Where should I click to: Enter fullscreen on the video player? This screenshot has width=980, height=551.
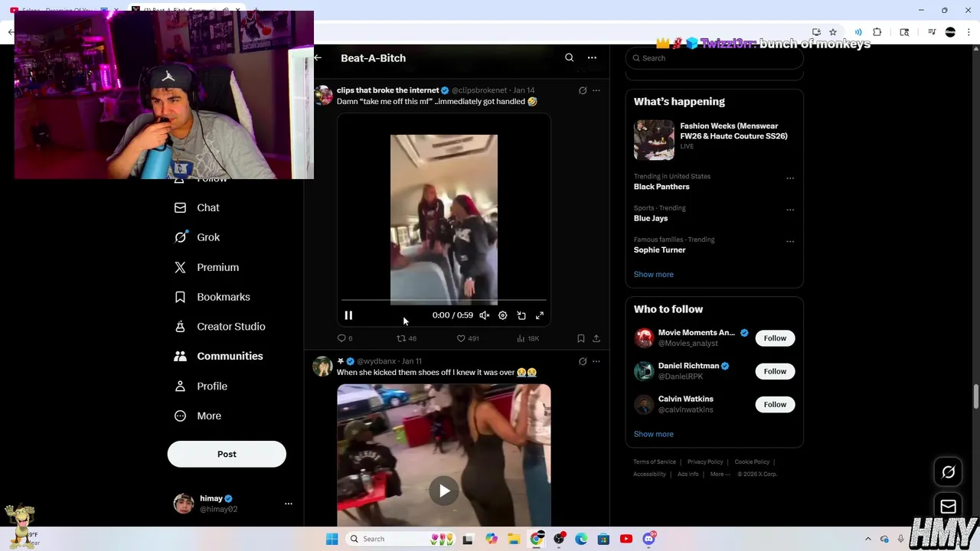[540, 315]
